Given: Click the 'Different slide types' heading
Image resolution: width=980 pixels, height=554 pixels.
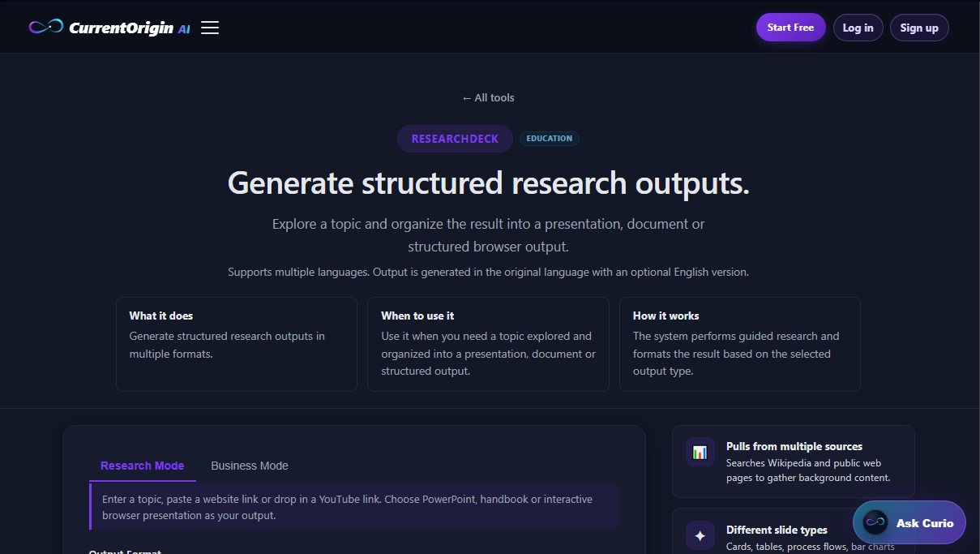Looking at the screenshot, I should pos(777,530).
